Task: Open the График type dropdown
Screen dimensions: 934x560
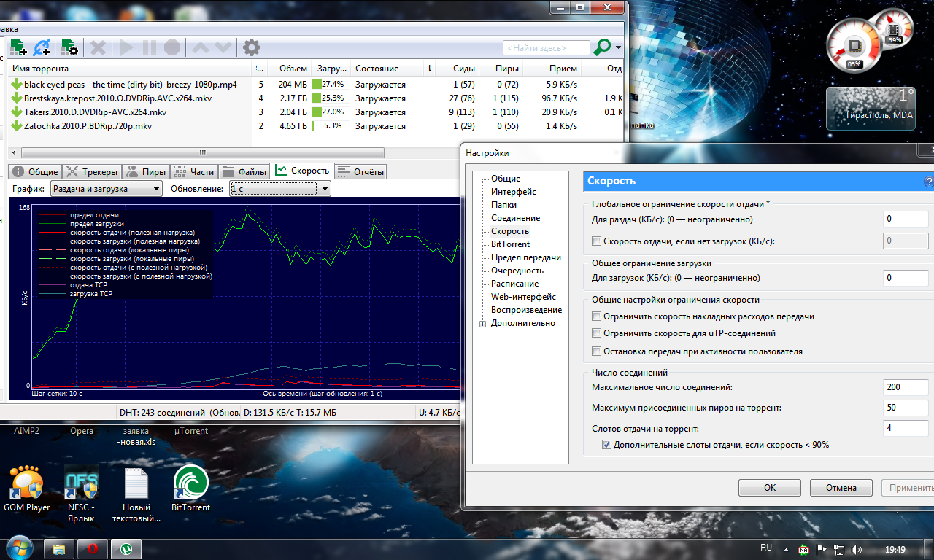Action: (106, 189)
